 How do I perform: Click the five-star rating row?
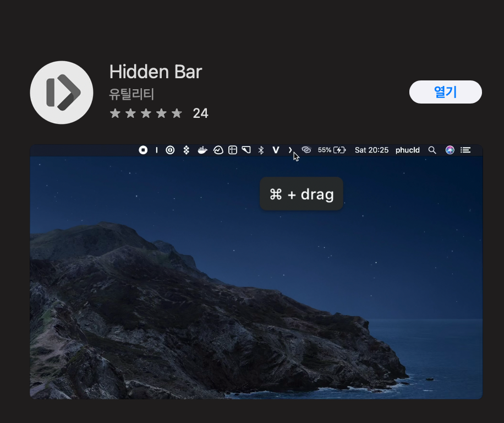[146, 113]
